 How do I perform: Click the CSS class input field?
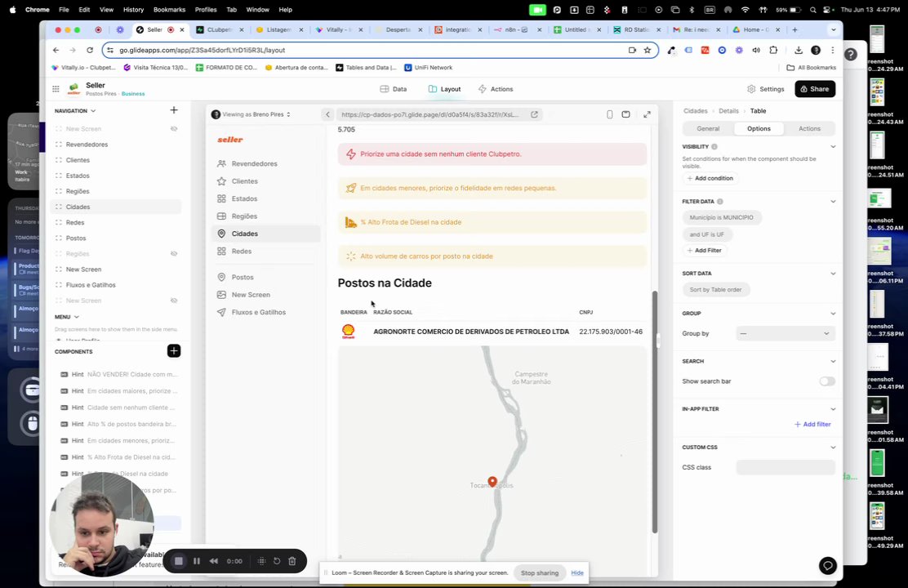(786, 467)
